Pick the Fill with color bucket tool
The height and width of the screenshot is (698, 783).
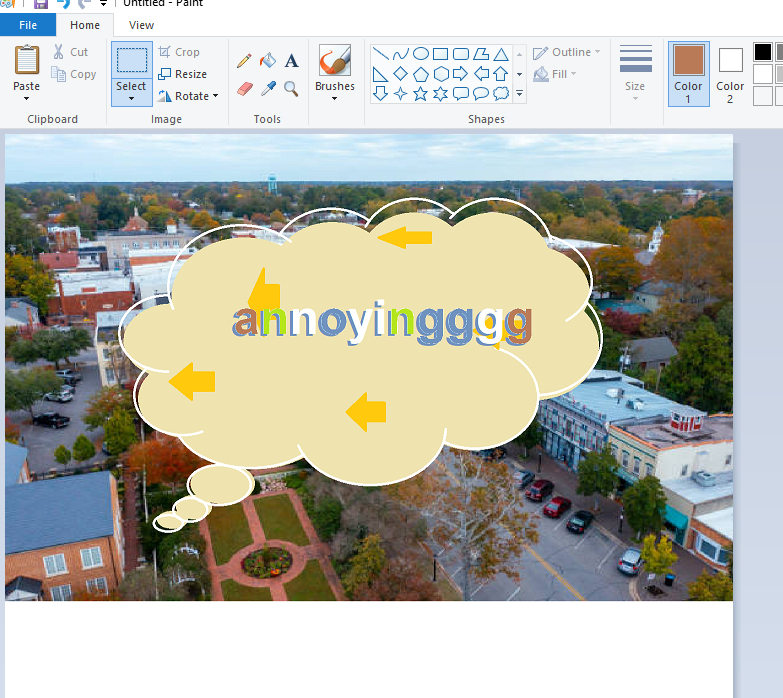point(268,61)
